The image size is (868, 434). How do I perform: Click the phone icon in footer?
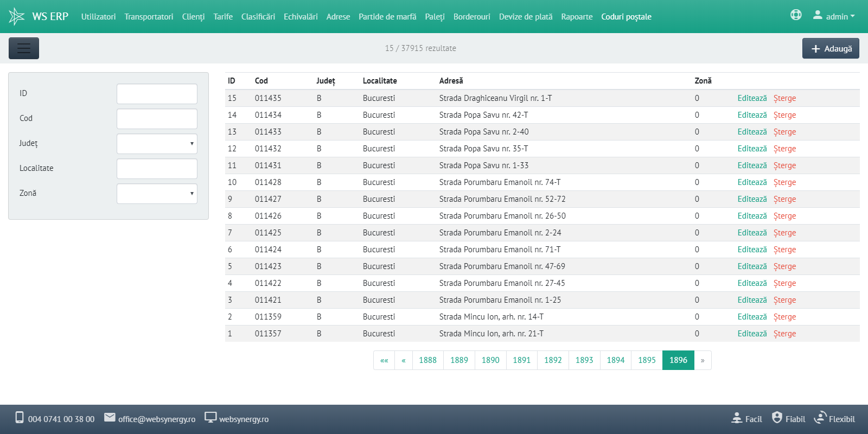pos(20,418)
